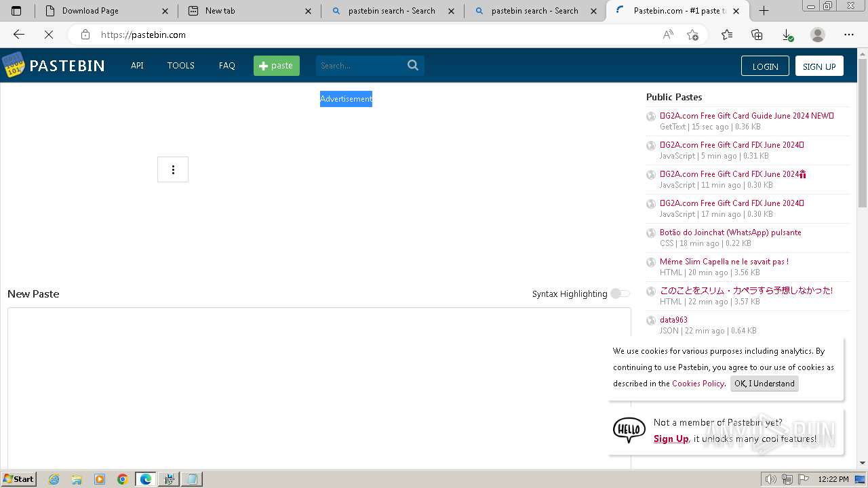Switch to first pastebin search tab
Viewport: 868px width, 488px height.
pos(393,11)
